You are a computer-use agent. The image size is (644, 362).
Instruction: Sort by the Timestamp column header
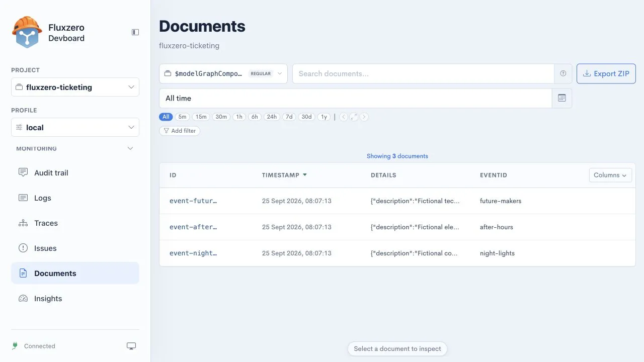(x=284, y=175)
